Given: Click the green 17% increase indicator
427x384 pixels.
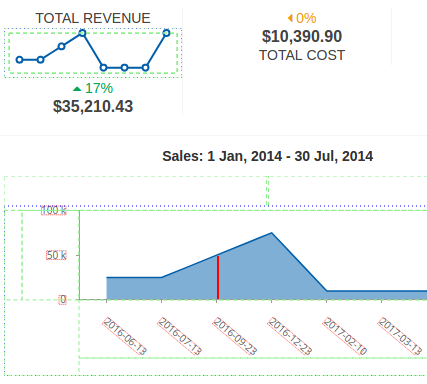Looking at the screenshot, I should (93, 88).
